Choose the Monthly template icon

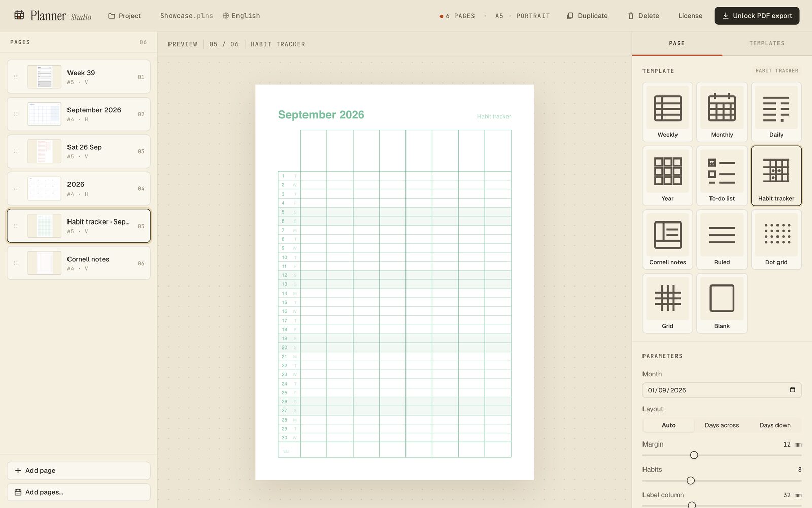click(722, 112)
